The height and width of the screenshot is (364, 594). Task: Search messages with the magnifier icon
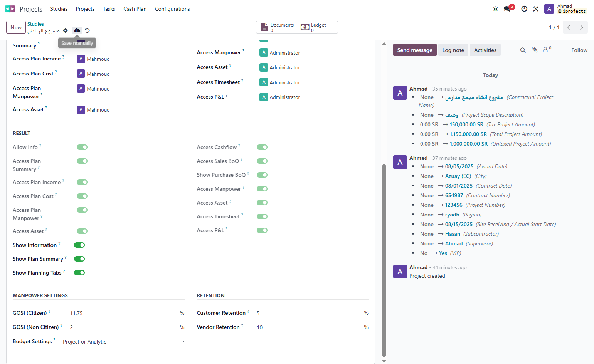pos(523,50)
